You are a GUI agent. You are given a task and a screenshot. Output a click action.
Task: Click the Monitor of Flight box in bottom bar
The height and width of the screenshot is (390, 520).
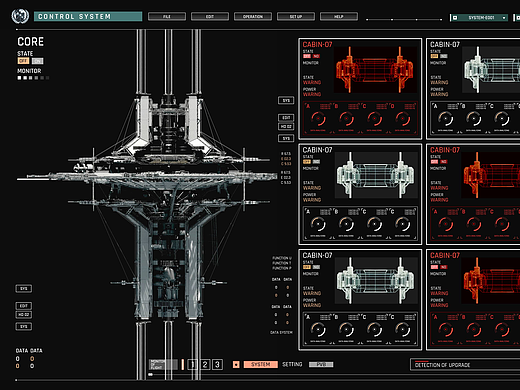tap(163, 364)
